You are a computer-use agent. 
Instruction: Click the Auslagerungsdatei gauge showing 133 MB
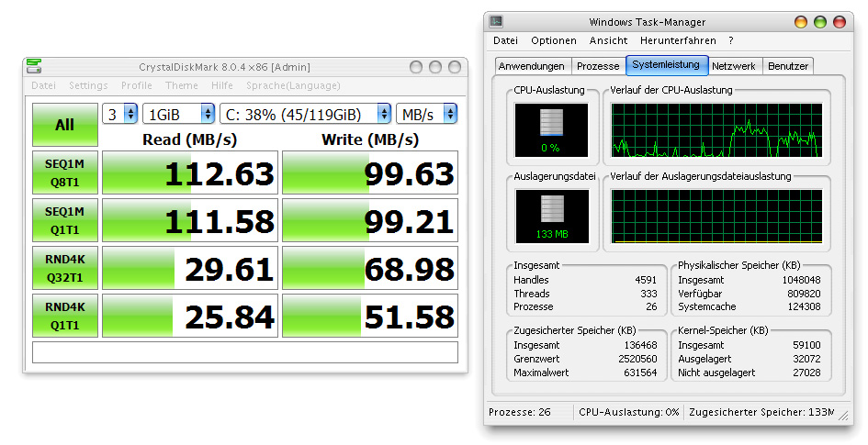(551, 216)
